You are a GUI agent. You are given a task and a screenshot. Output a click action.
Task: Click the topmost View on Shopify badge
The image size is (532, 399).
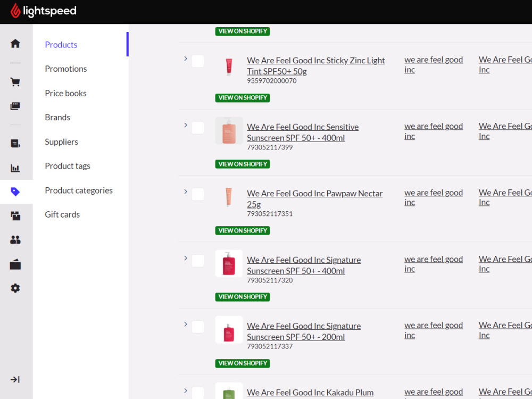[x=243, y=31]
